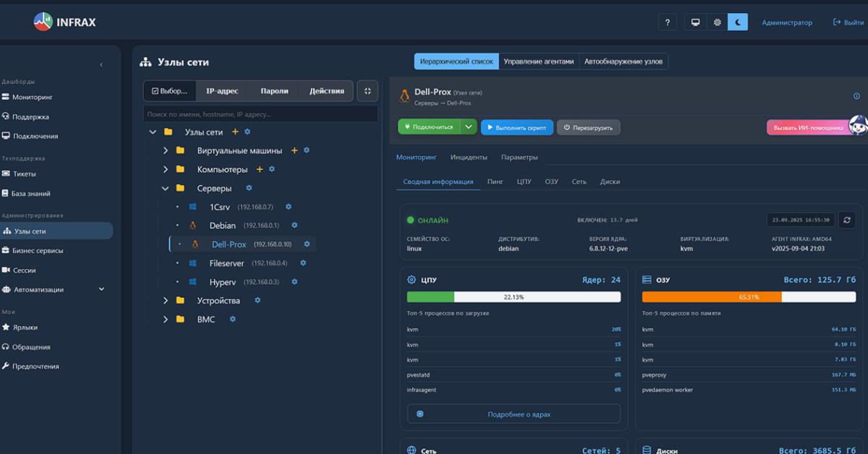Open gear settings for 1Csrv
This screenshot has height=454, width=868.
click(289, 207)
